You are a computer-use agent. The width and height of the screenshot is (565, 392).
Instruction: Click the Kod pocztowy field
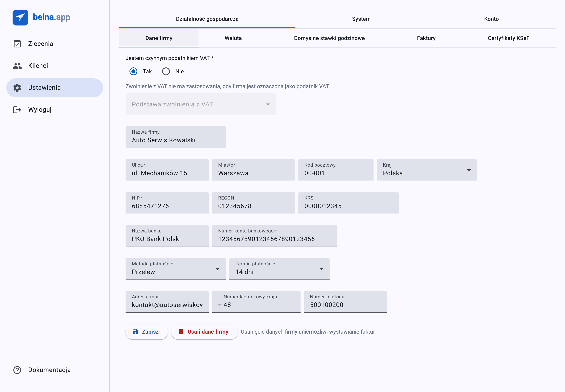click(336, 170)
